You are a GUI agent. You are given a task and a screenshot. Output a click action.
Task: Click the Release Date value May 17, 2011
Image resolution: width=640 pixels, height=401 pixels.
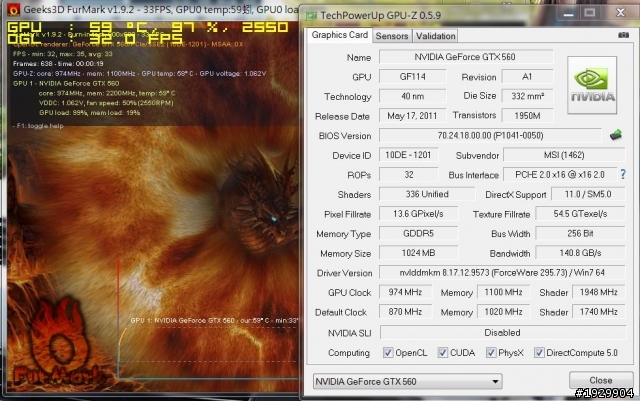413,116
